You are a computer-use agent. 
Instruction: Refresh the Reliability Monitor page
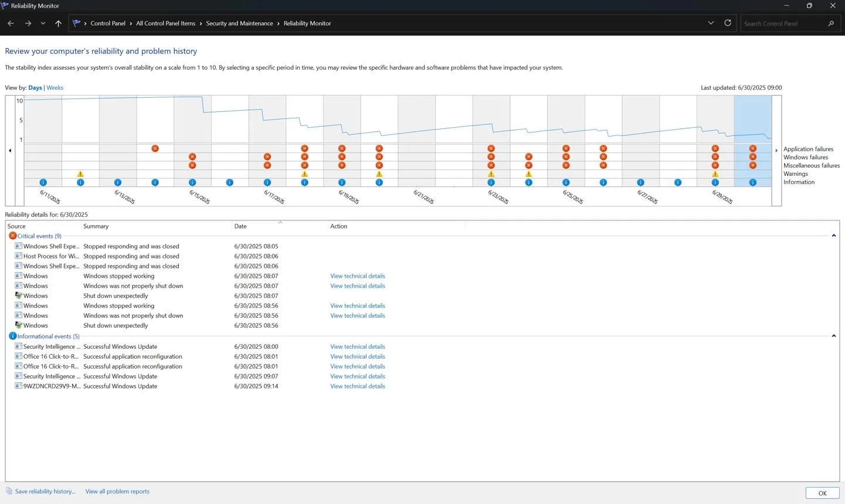point(728,23)
